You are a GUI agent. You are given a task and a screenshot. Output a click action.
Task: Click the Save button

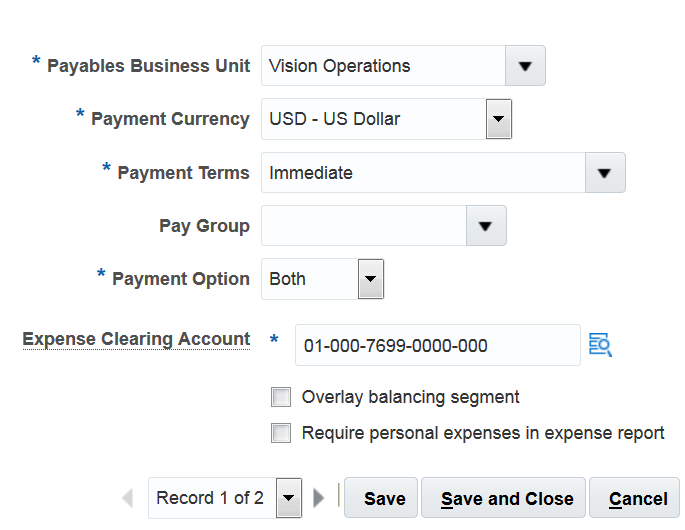coord(384,499)
